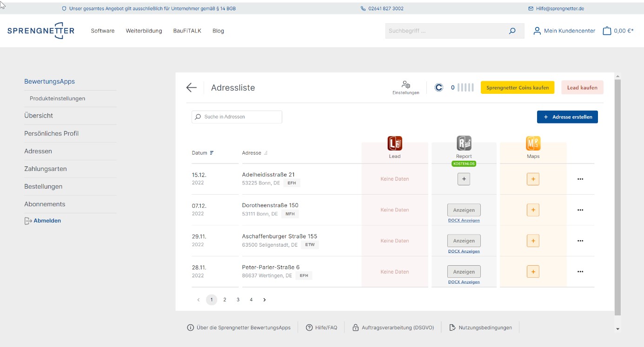Screen dimensions: 644x347
Task: Click the back arrow beside Adressliste
Action: point(191,88)
